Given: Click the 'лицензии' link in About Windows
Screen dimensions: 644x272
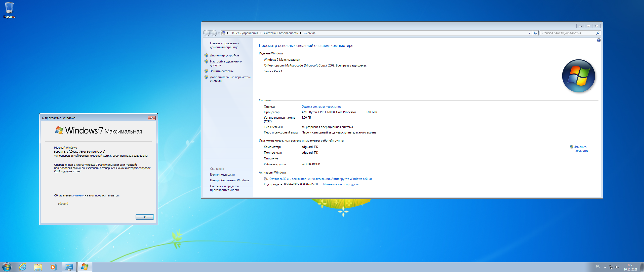Looking at the screenshot, I should [78, 195].
